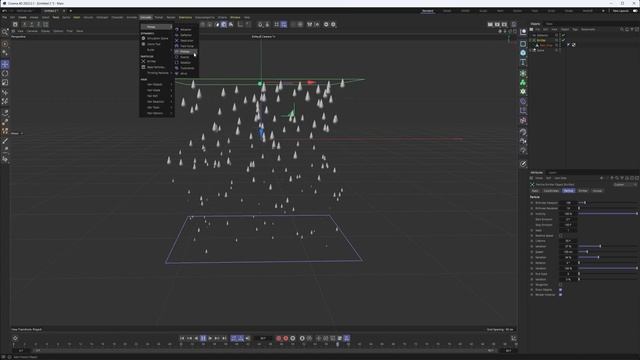Image resolution: width=640 pixels, height=360 pixels.
Task: Collapse the Emitter object tree node
Action: [x=530, y=40]
